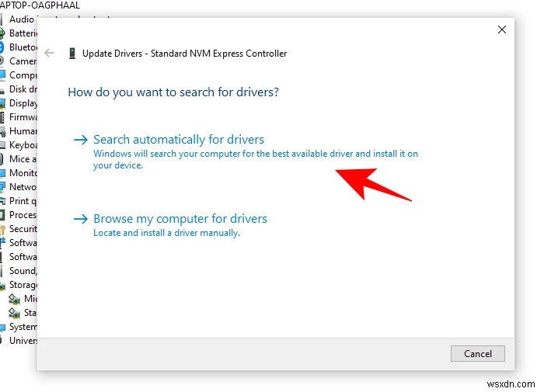Select Keyboards category in Device Manager
This screenshot has height=392, width=544.
[23, 145]
